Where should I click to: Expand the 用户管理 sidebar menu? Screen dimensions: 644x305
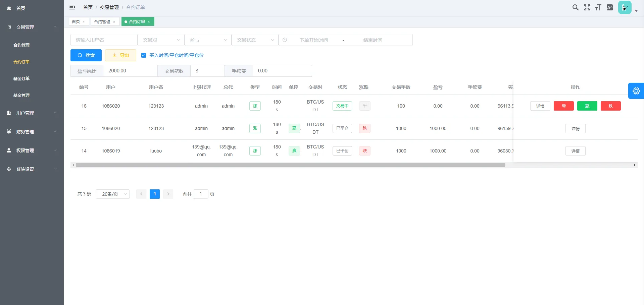pos(25,113)
